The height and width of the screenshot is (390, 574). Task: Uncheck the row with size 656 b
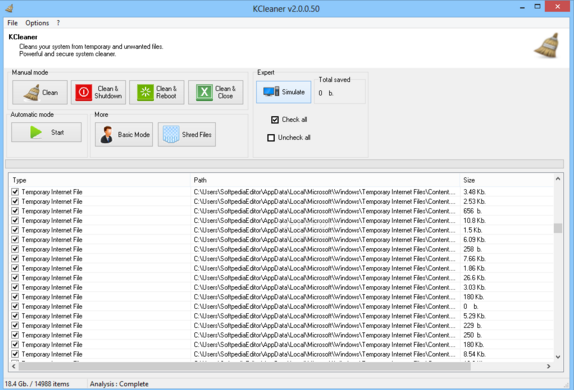pos(15,211)
